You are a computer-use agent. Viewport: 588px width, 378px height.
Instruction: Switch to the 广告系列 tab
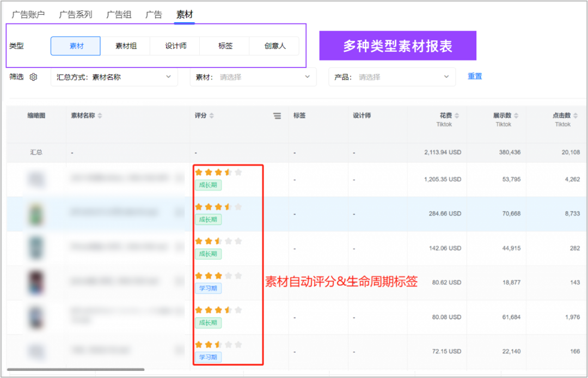(x=76, y=15)
